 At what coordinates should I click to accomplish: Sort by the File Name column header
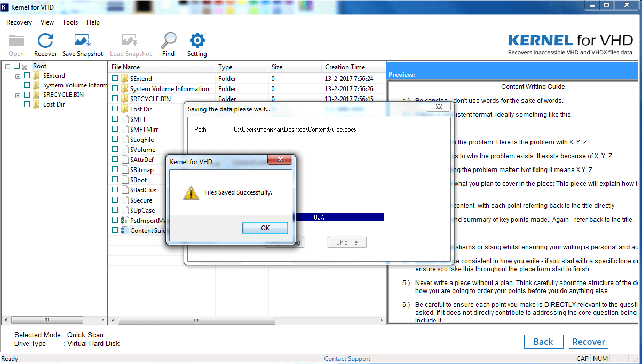tap(162, 67)
